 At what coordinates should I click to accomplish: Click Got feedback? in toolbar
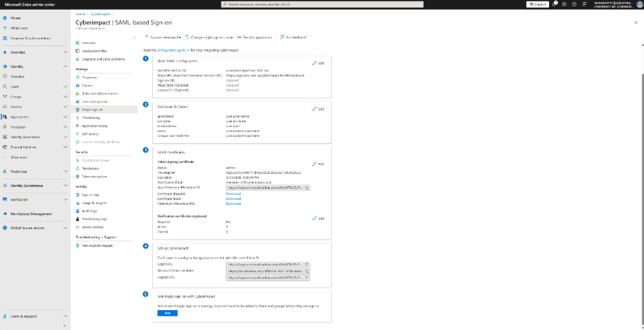pos(293,37)
